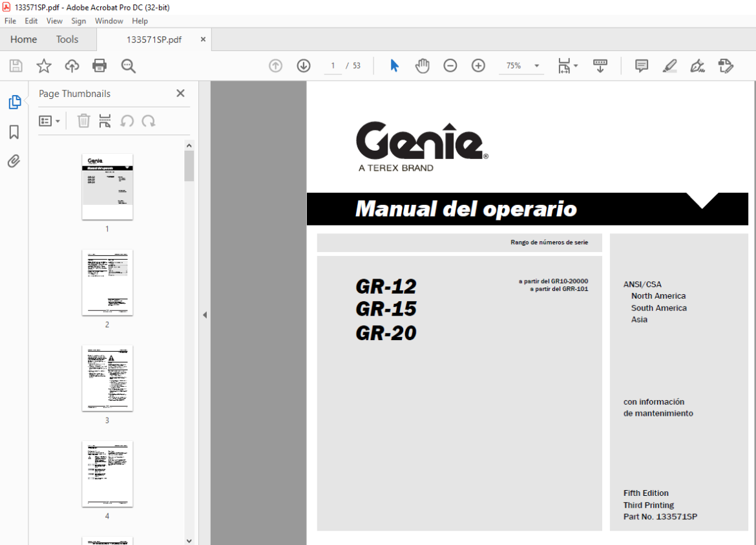Image resolution: width=756 pixels, height=545 pixels.
Task: Print the document with printer icon
Action: (100, 65)
